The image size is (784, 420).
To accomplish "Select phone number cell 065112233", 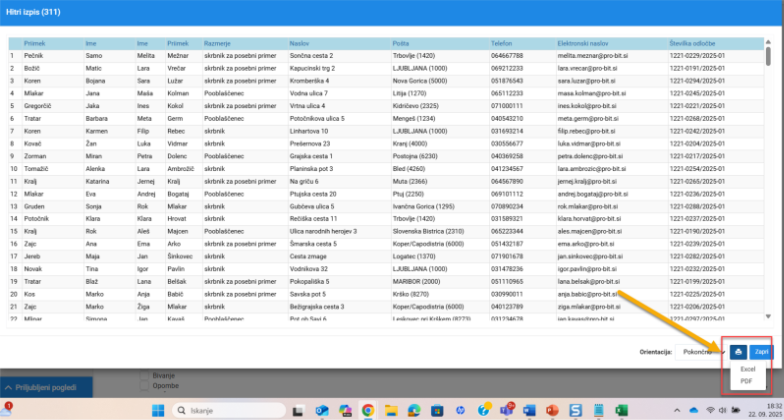I will 507,93.
